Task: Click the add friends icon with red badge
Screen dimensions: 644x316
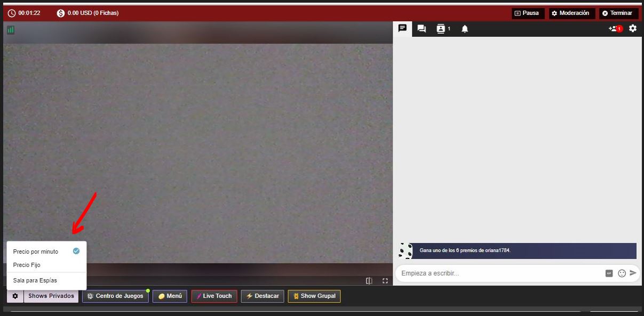Action: pos(615,29)
